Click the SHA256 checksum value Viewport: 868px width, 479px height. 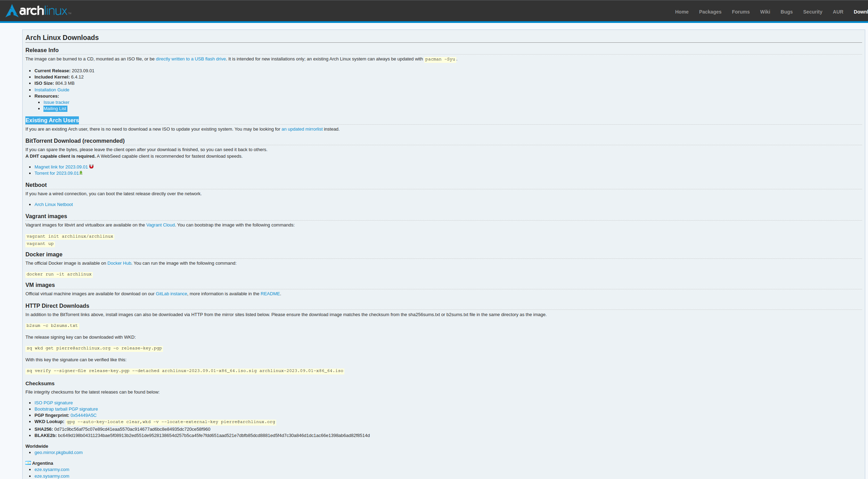point(132,429)
